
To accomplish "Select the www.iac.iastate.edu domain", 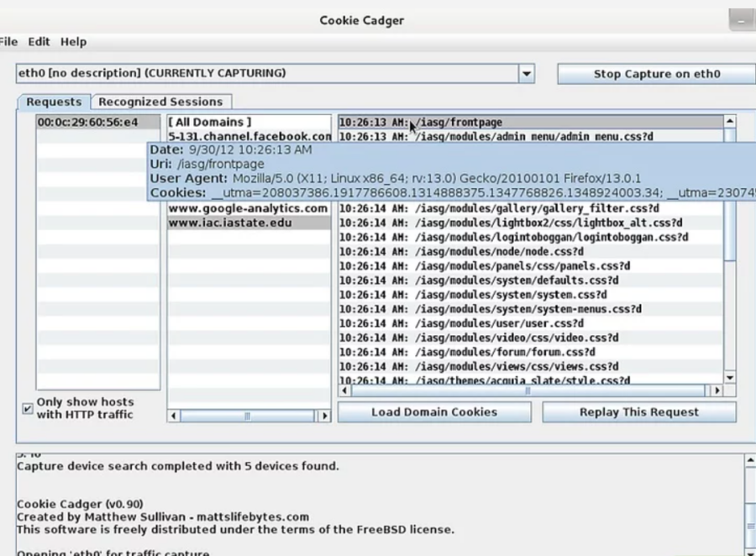I will 249,223.
